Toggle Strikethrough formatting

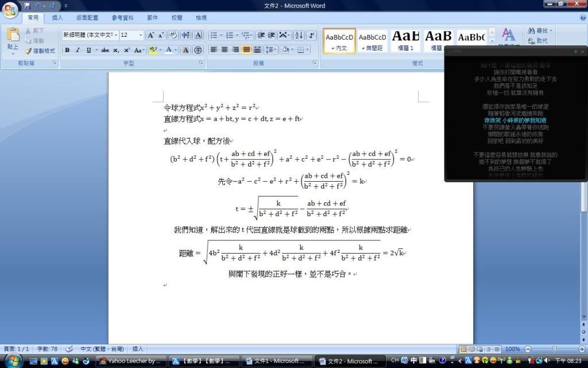coord(106,50)
